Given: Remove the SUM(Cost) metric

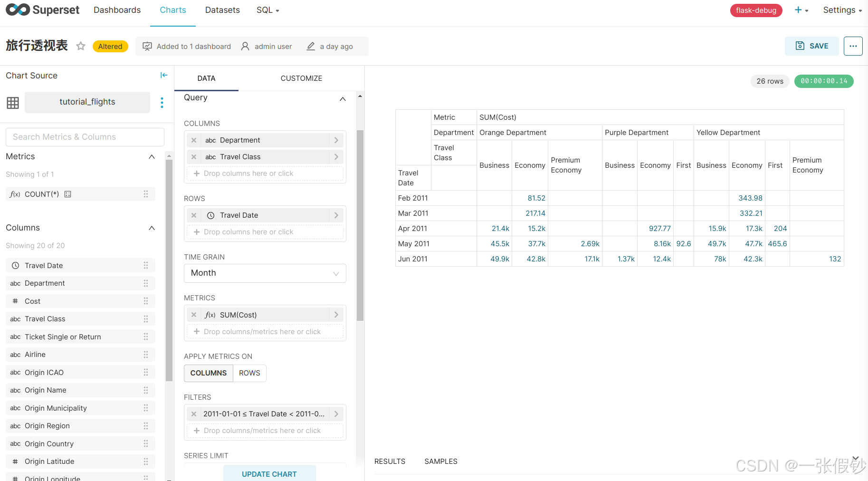Looking at the screenshot, I should (x=194, y=315).
